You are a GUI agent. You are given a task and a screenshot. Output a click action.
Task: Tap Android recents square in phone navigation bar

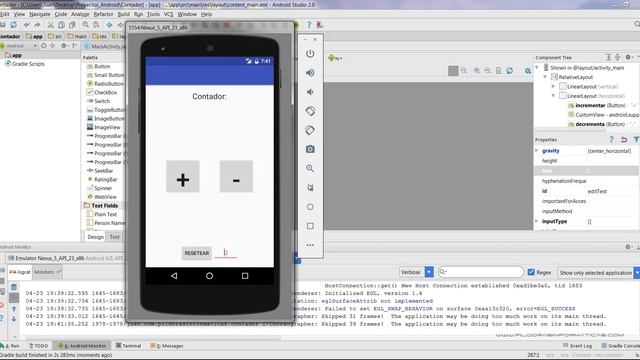tap(245, 276)
